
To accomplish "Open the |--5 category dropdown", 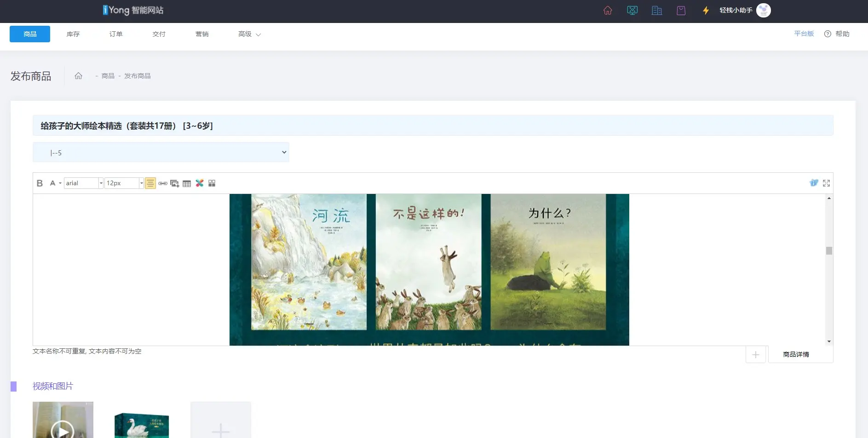I will (x=161, y=152).
